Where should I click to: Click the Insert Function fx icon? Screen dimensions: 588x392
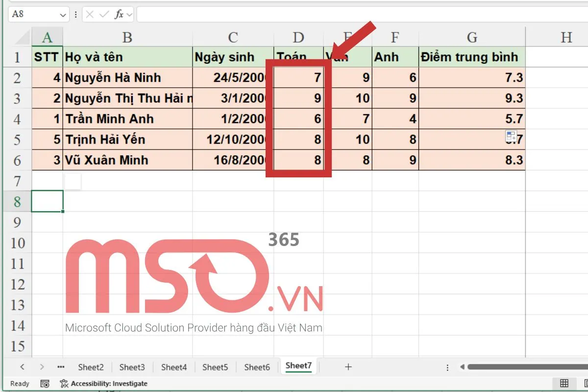click(119, 15)
